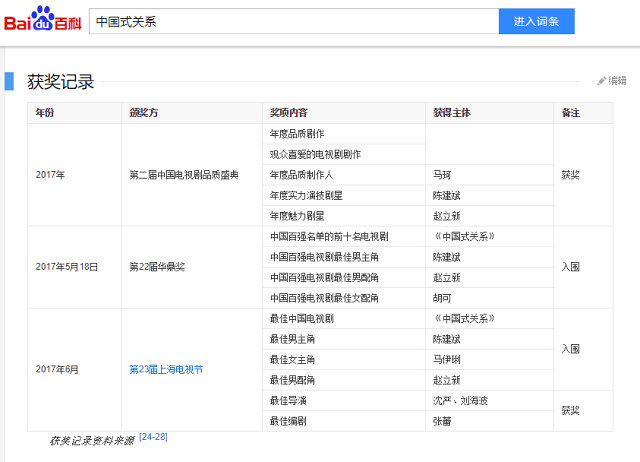Click the 马伊琍 recipient cell
This screenshot has height=462, width=640.
click(x=489, y=360)
